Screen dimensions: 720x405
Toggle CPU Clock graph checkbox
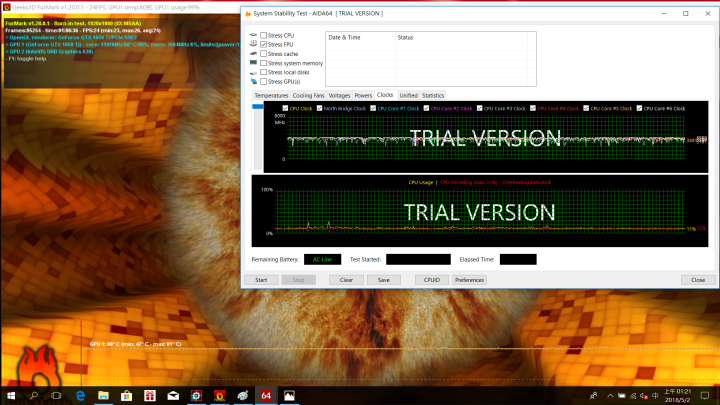285,108
